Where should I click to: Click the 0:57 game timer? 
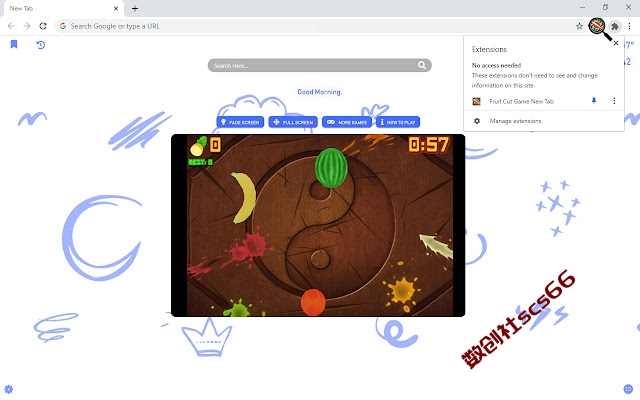[429, 144]
